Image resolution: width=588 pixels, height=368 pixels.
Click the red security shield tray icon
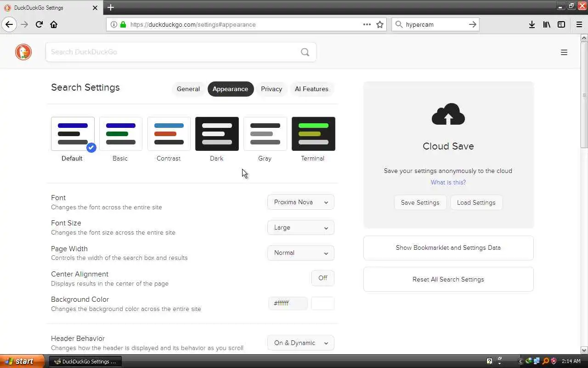click(x=554, y=361)
